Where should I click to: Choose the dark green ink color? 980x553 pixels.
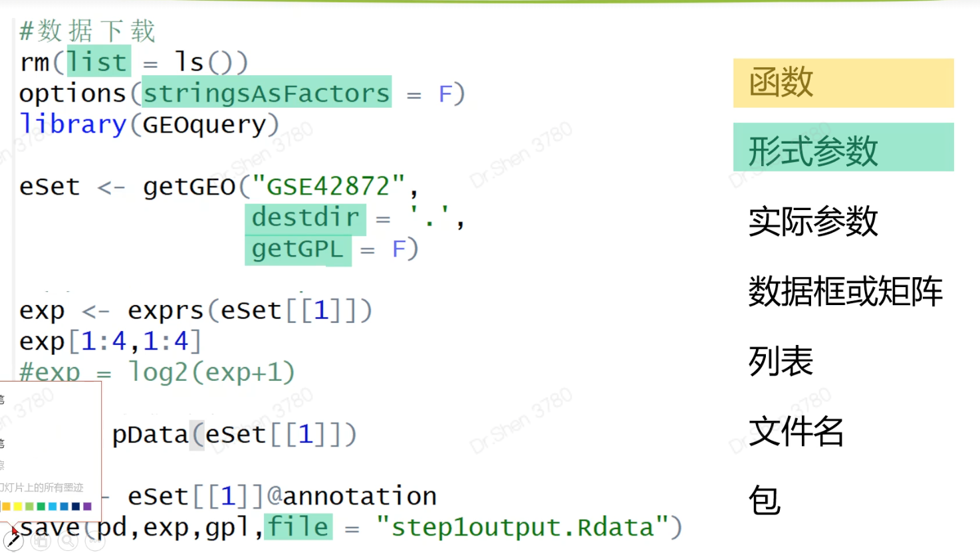(41, 506)
